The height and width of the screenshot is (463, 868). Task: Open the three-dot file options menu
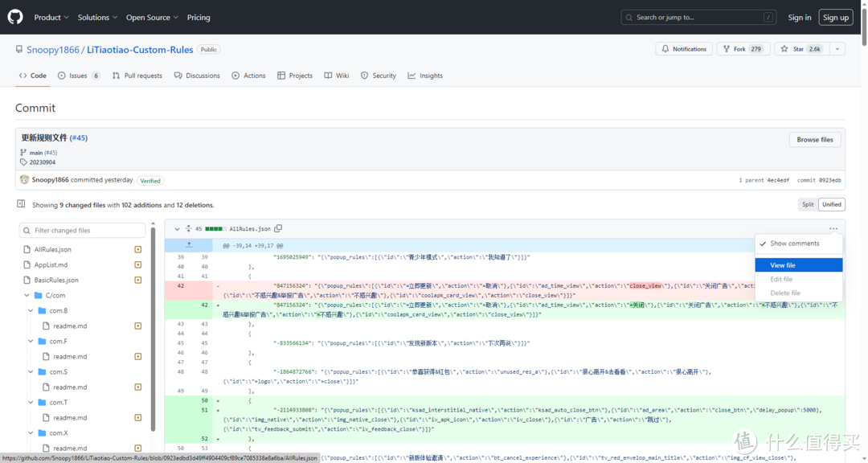[x=833, y=229]
